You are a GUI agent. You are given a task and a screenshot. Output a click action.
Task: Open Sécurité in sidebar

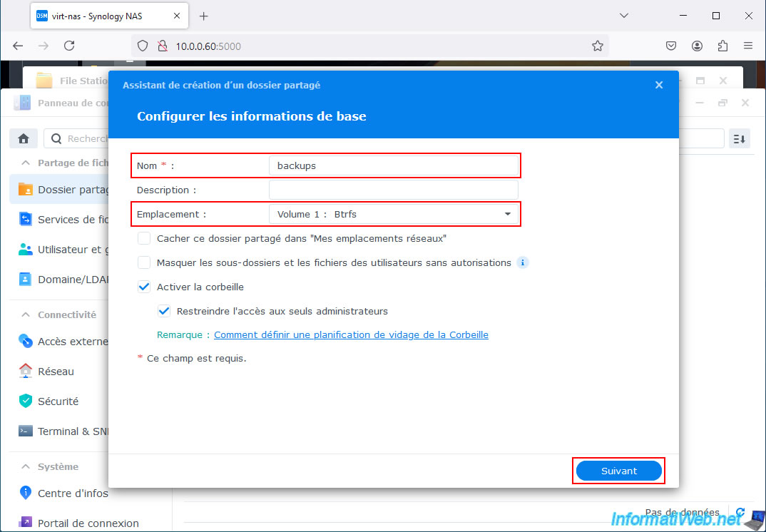pos(58,401)
